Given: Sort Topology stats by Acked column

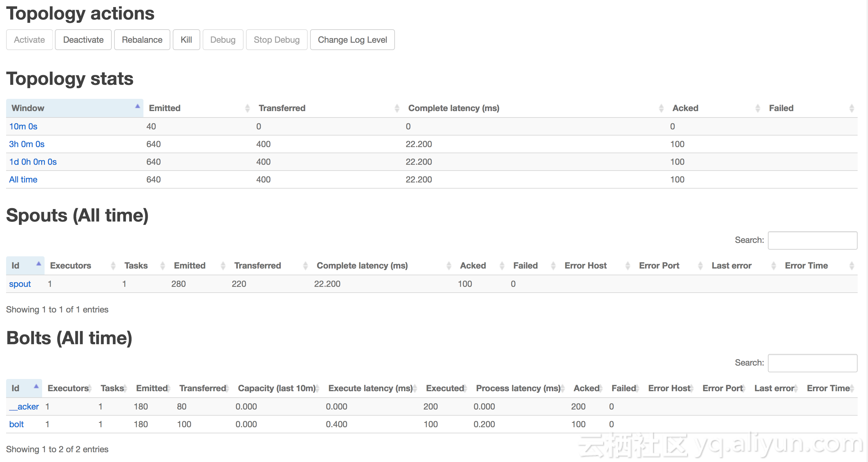Looking at the screenshot, I should [x=685, y=108].
